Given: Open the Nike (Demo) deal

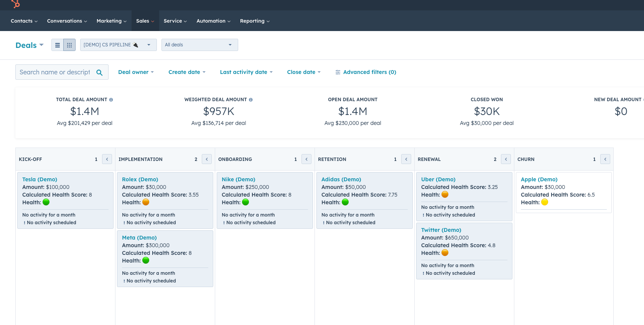Looking at the screenshot, I should point(239,179).
